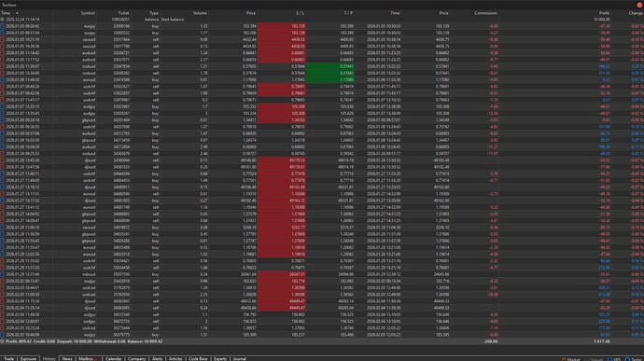This screenshot has height=361, width=644.
Task: Click the Symbol column header
Action: click(x=88, y=13)
